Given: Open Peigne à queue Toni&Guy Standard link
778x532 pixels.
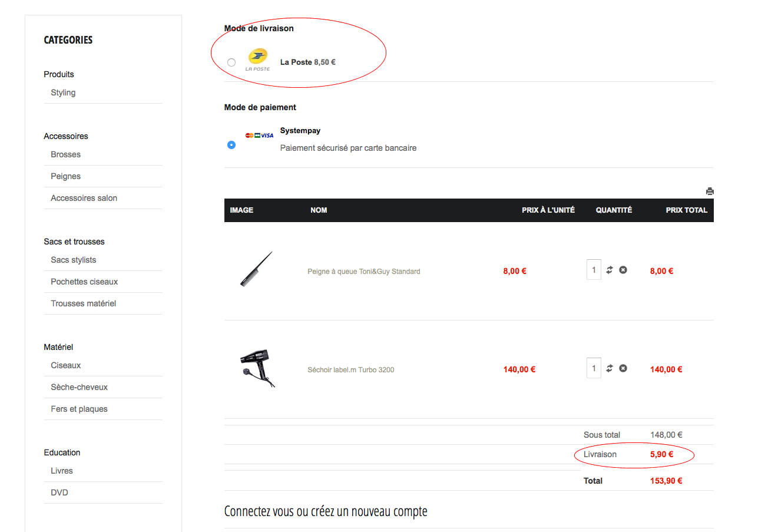Looking at the screenshot, I should click(363, 272).
